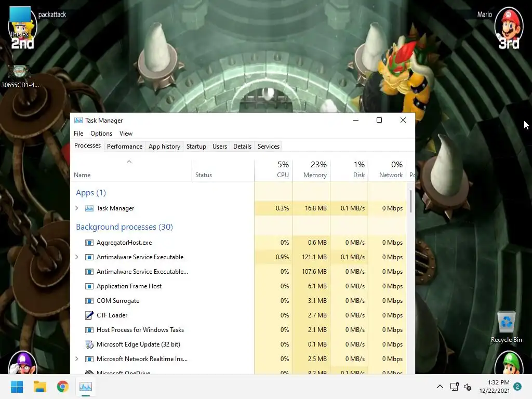Viewport: 532px width, 399px height.
Task: Open File Explorer from the taskbar
Action: coord(39,387)
